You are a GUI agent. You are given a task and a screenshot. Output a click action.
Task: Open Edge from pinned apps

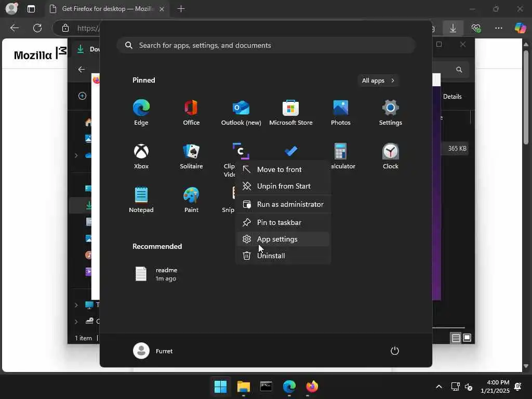point(141,113)
